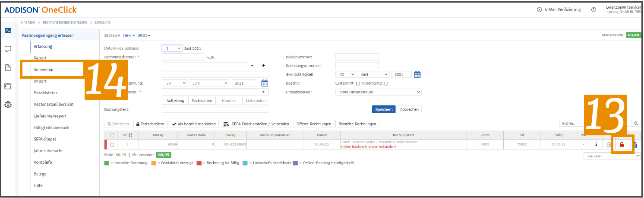
Task: Open the Skontofälligkeit day dropdown
Action: coord(345,74)
